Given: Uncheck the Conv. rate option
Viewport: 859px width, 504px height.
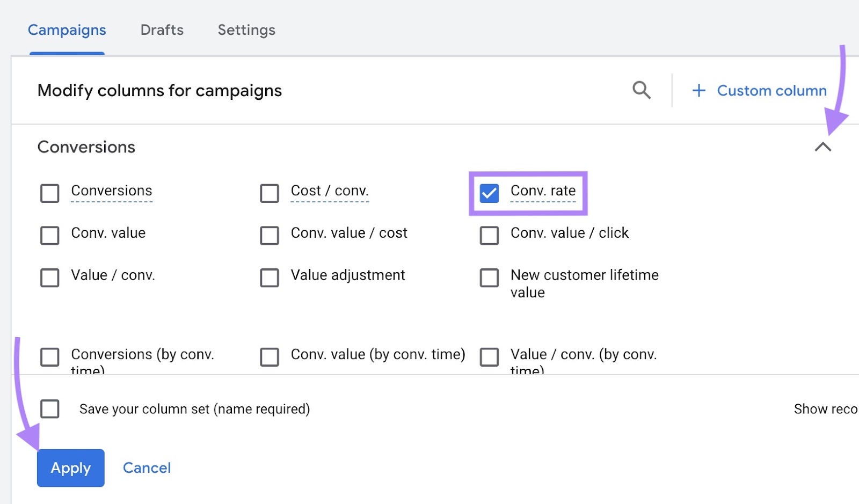Looking at the screenshot, I should pos(489,193).
